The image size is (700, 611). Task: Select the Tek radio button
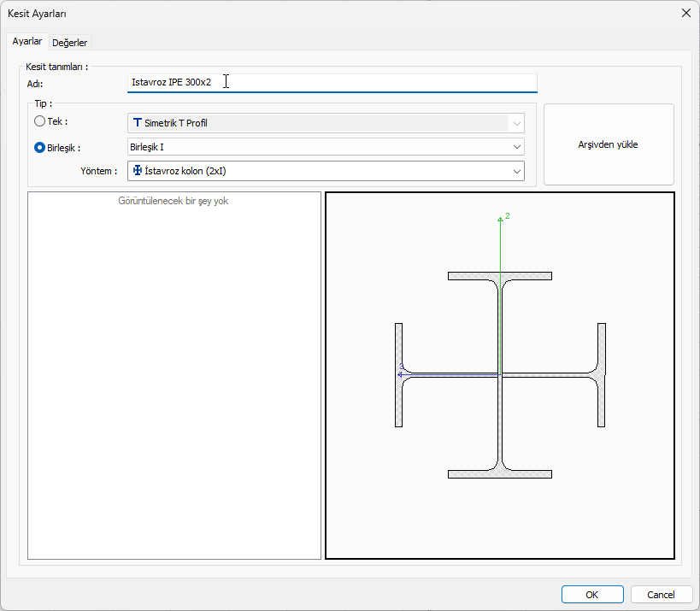(x=39, y=122)
